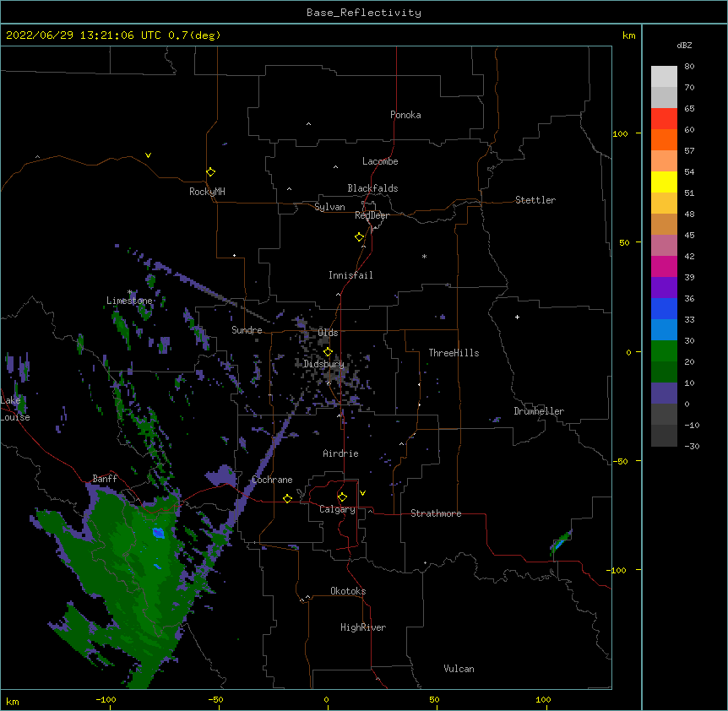The height and width of the screenshot is (711, 728).
Task: Click the blue 33–36 dBZ legend swatch
Action: coord(664,308)
